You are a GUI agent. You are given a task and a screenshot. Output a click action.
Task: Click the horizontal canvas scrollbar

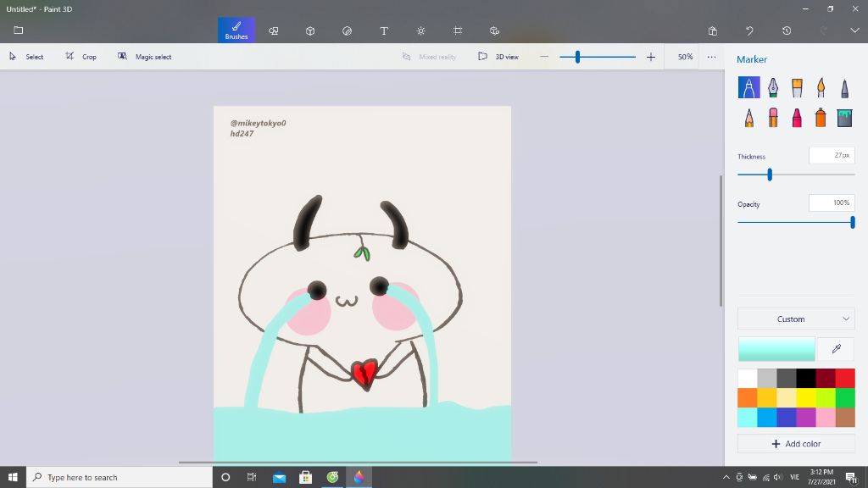358,462
